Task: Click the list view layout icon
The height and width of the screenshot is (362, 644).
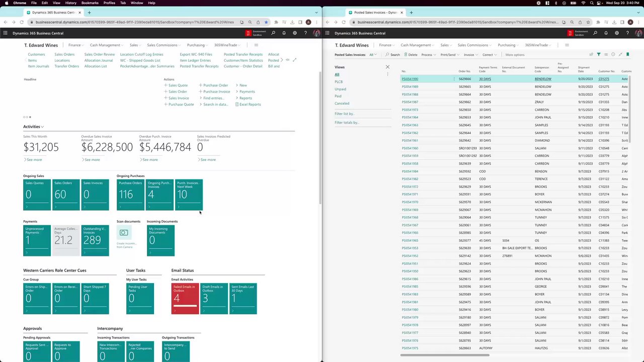Action: click(606, 54)
